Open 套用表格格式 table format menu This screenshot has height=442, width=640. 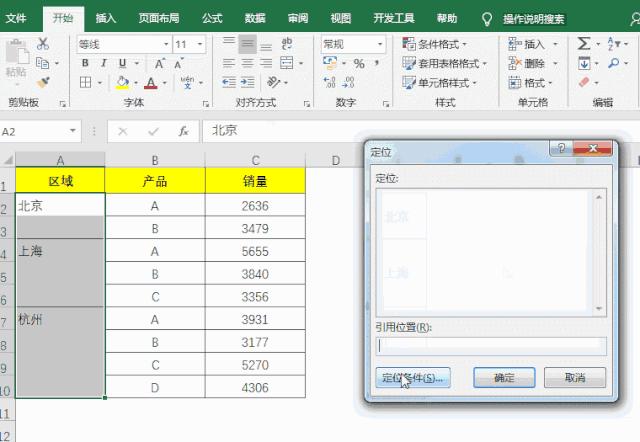click(444, 64)
